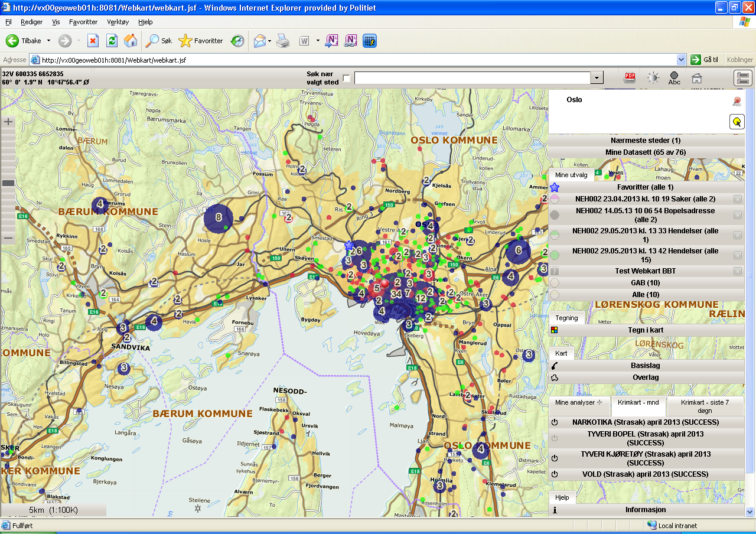
Task: Toggle the Alle (10) layer circle
Action: [555, 295]
